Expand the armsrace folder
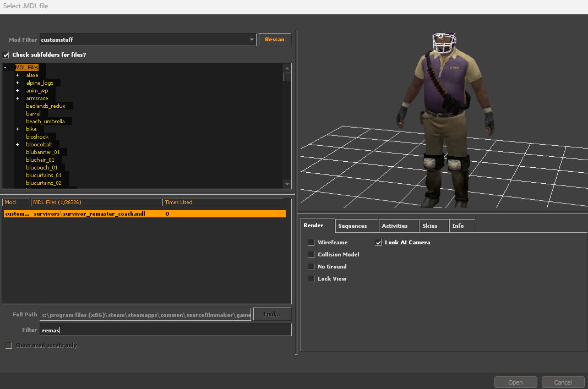Viewport: 588px width, 389px height. 17,98
